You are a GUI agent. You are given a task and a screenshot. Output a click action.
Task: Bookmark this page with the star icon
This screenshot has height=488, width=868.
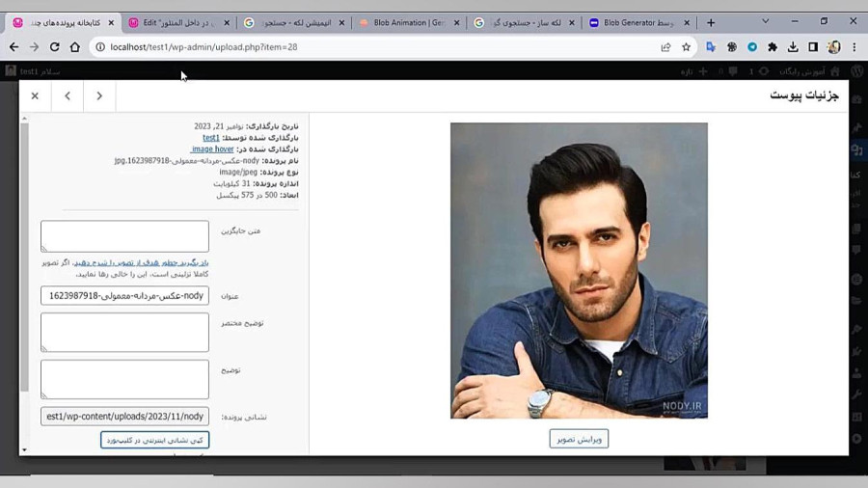(x=686, y=47)
